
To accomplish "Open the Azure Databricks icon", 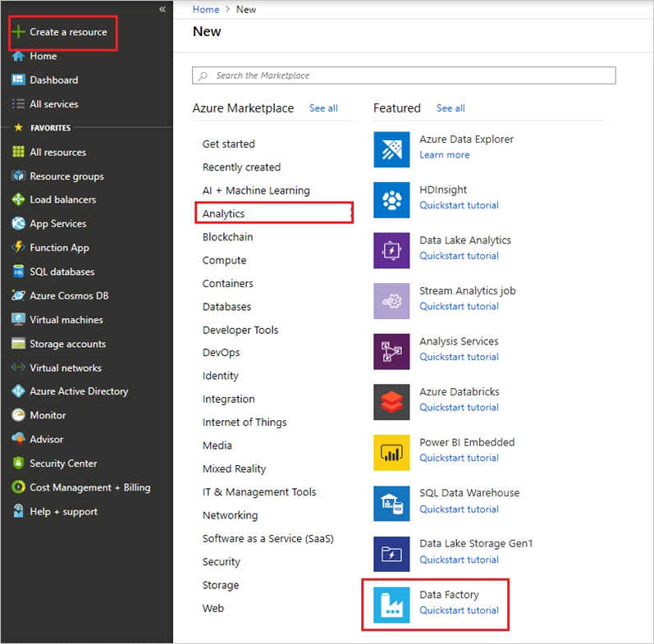I will 391,402.
